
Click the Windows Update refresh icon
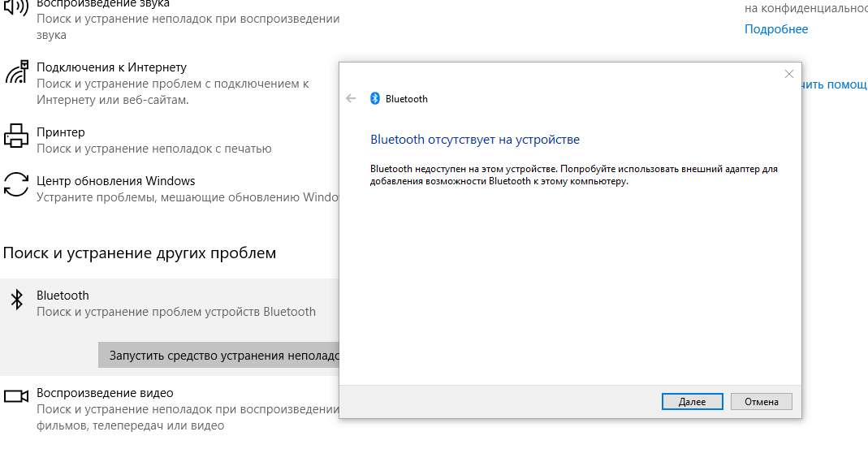tap(16, 184)
